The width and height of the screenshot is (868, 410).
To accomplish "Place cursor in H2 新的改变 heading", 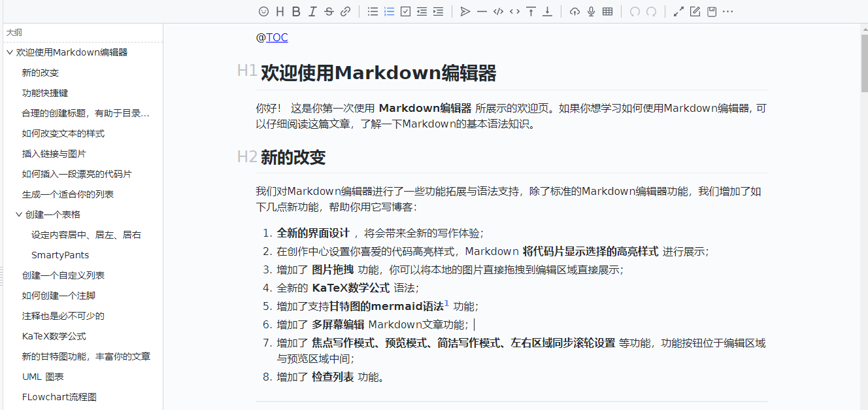I will 293,157.
